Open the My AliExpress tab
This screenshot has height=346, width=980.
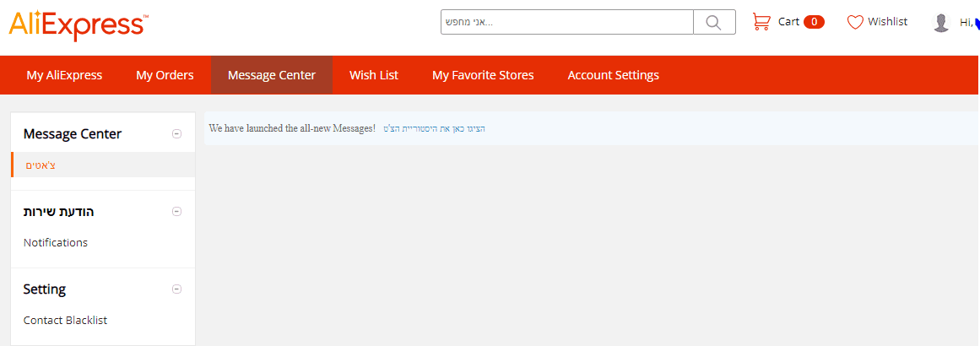click(x=64, y=75)
